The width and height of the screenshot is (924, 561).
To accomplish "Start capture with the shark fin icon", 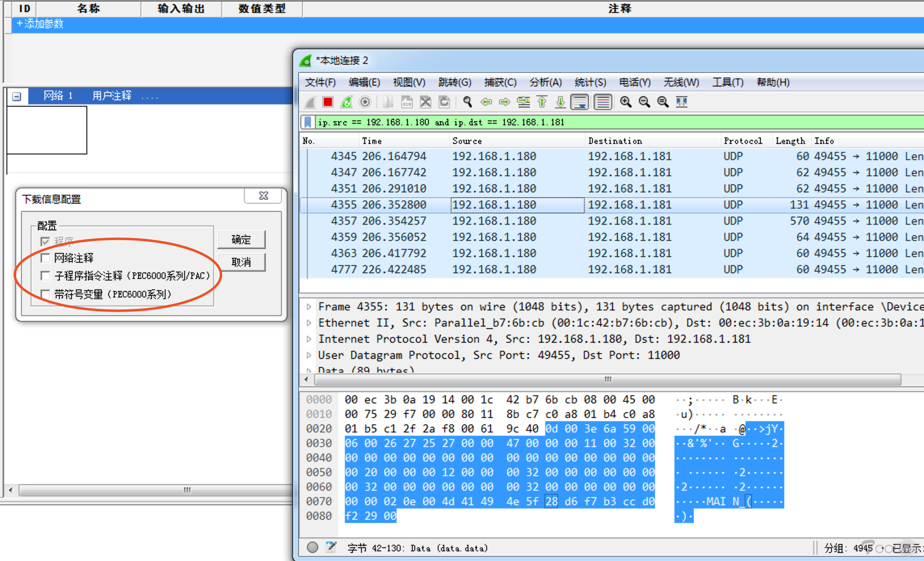I will pos(310,102).
